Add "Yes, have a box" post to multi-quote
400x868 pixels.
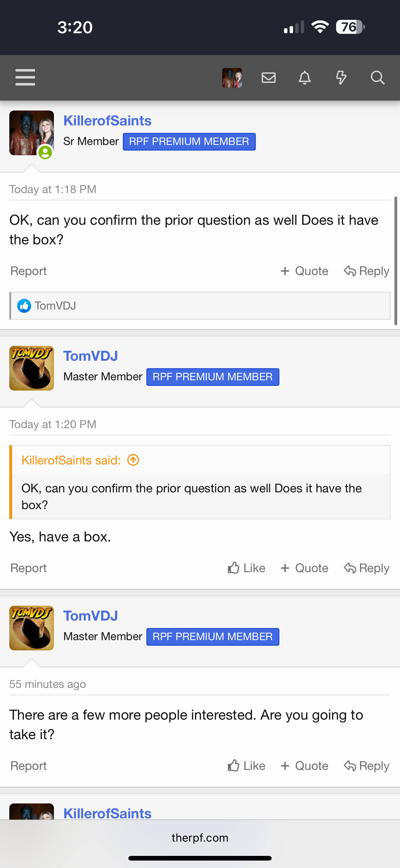[304, 568]
